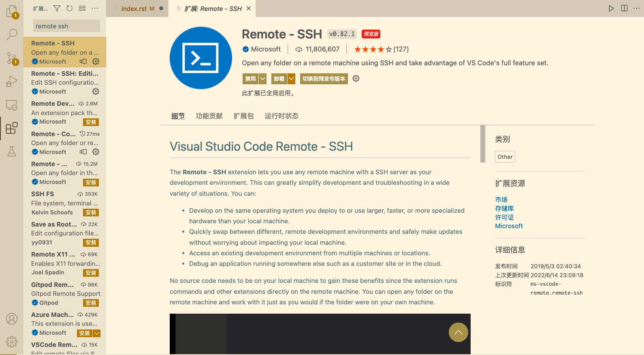
Task: Open the Accounts icon
Action: pos(12,319)
